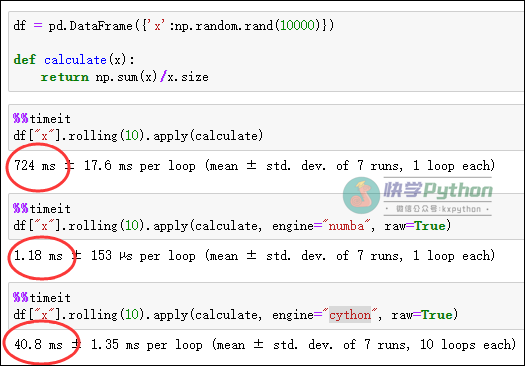This screenshot has width=525, height=366.
Task: Click the output '724 ms ± 17.6 ms per loop'
Action: (x=105, y=165)
